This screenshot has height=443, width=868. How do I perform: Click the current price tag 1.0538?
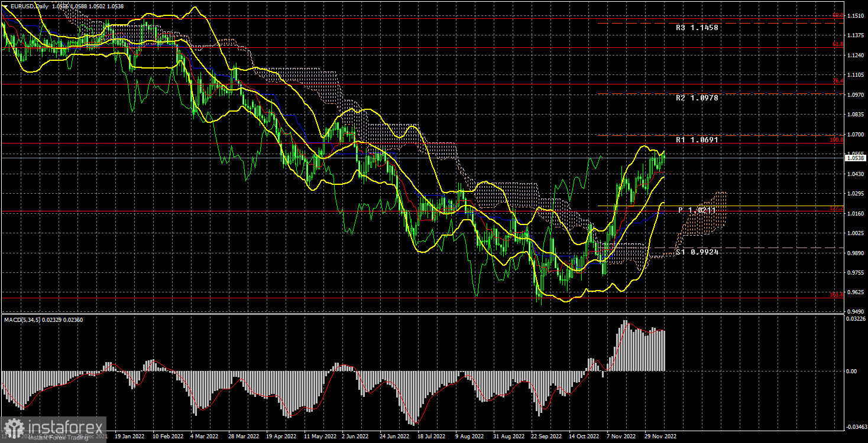(x=856, y=158)
